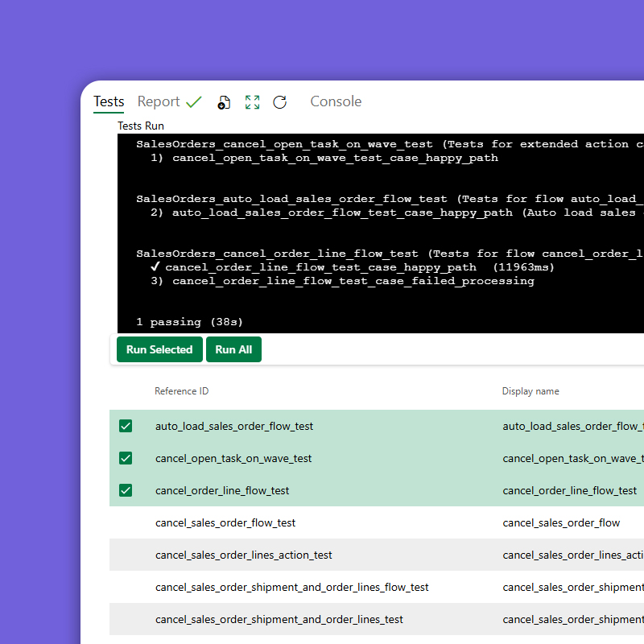Select cancel_sales_order_shipment_and_order_lines_test row
This screenshot has height=644, width=644.
[x=279, y=619]
